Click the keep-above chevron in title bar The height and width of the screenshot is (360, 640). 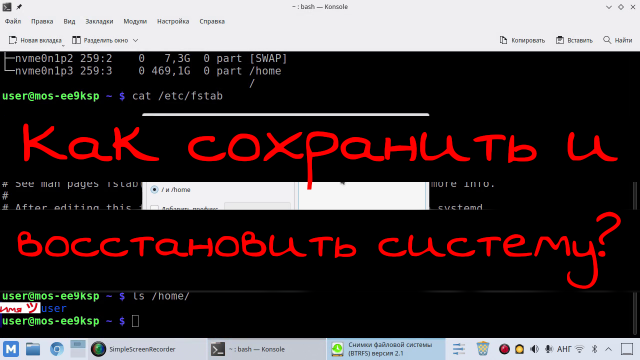pyautogui.click(x=609, y=7)
